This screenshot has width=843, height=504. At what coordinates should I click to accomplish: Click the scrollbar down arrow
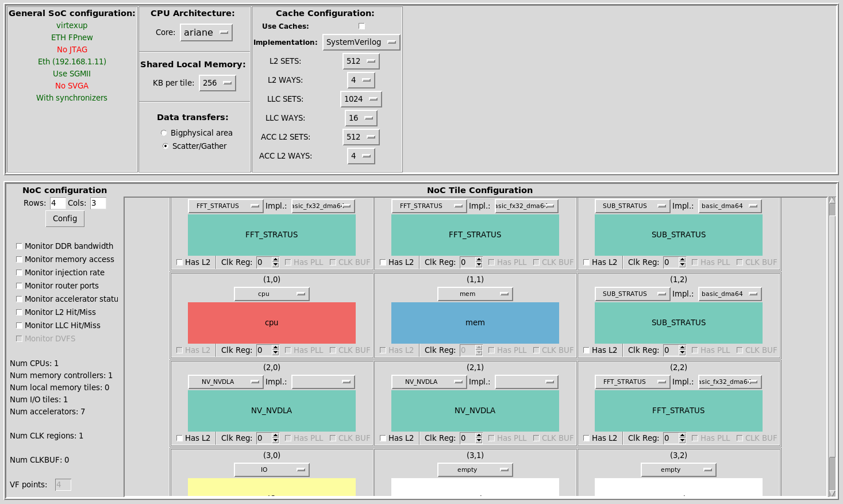click(832, 493)
